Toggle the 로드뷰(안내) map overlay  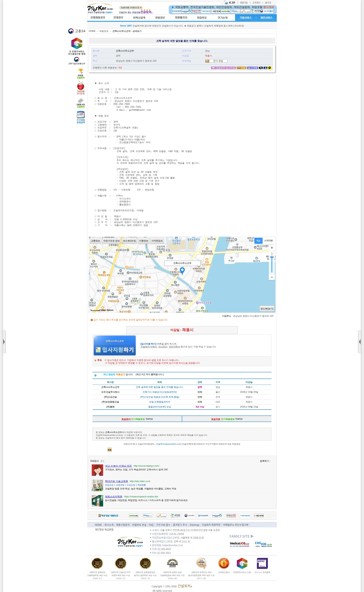129,241
